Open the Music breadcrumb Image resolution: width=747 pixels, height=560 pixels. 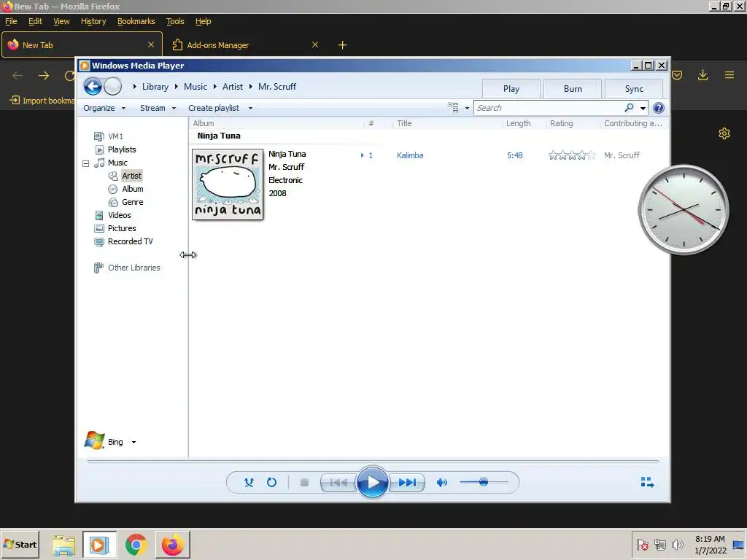click(x=196, y=87)
